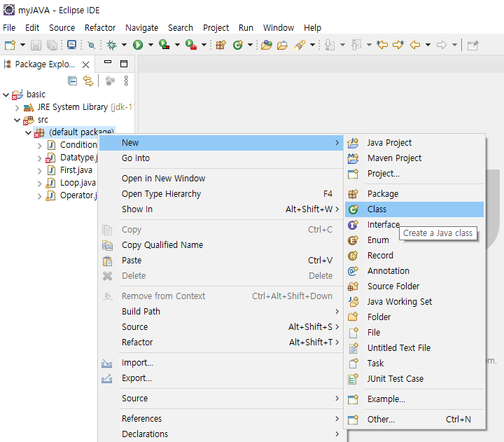This screenshot has height=442, width=504.
Task: Select First.java in Package Explorer
Action: (76, 170)
